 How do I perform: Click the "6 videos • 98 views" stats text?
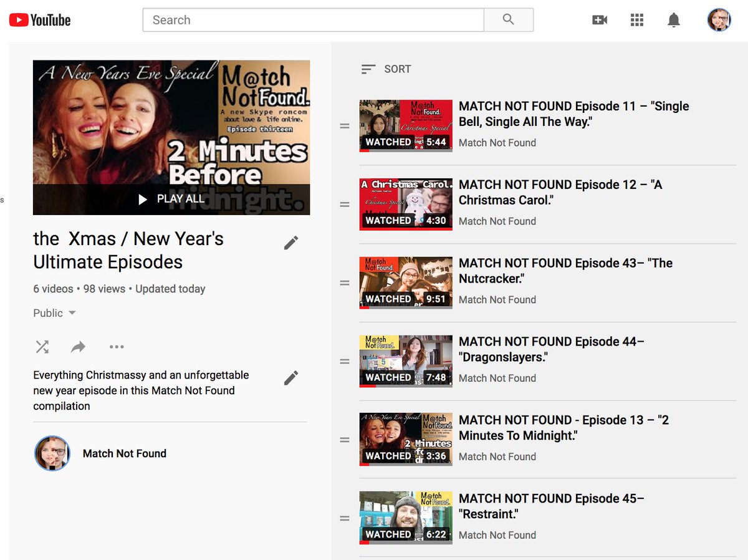coord(79,289)
